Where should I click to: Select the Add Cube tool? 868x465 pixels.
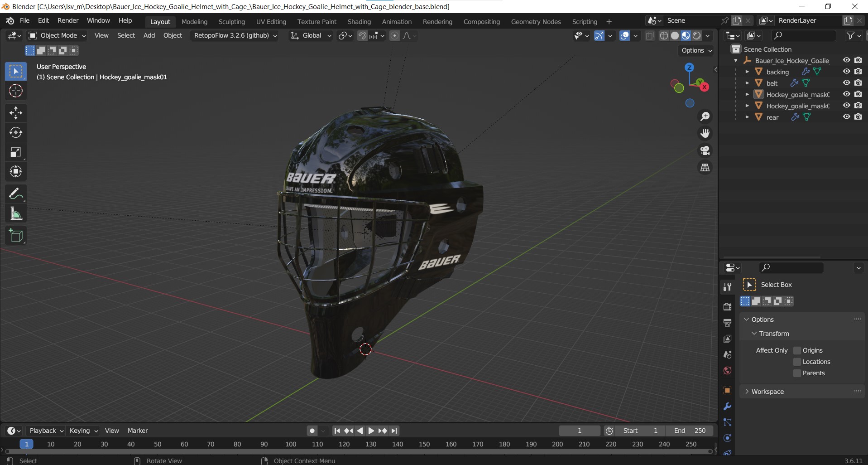16,236
